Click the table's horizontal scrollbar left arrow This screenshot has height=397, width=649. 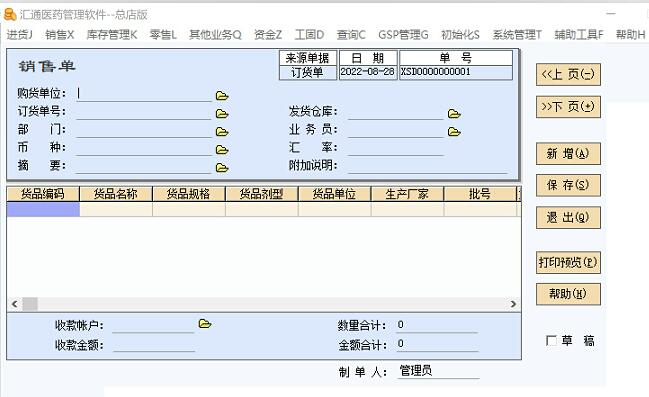click(14, 304)
